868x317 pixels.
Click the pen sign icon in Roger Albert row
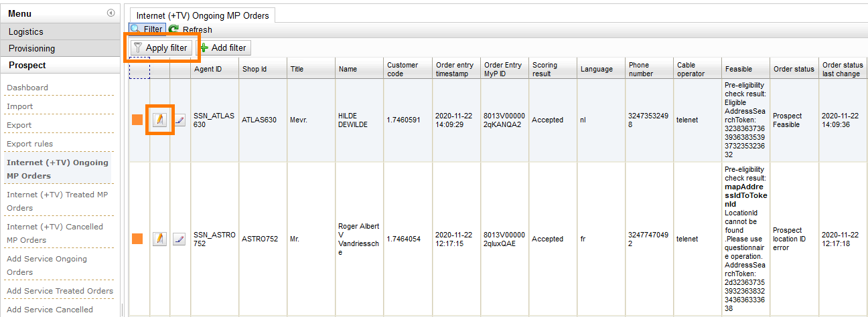[x=179, y=239]
